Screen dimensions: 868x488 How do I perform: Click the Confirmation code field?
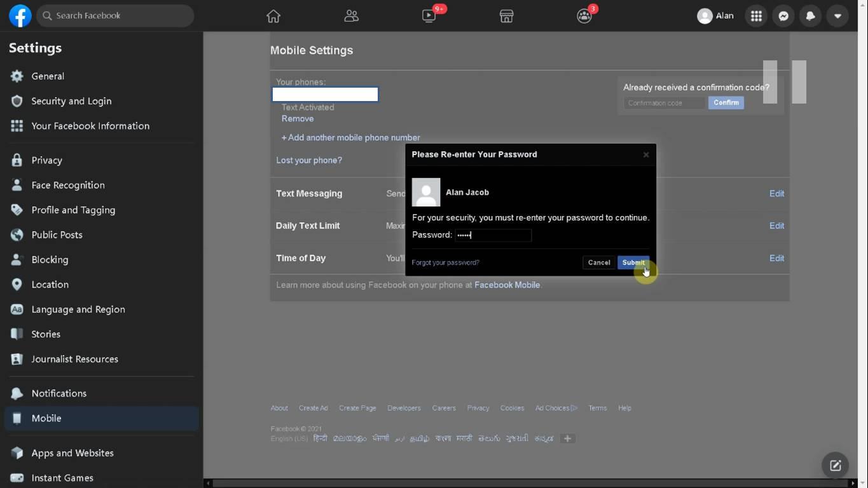click(x=665, y=103)
